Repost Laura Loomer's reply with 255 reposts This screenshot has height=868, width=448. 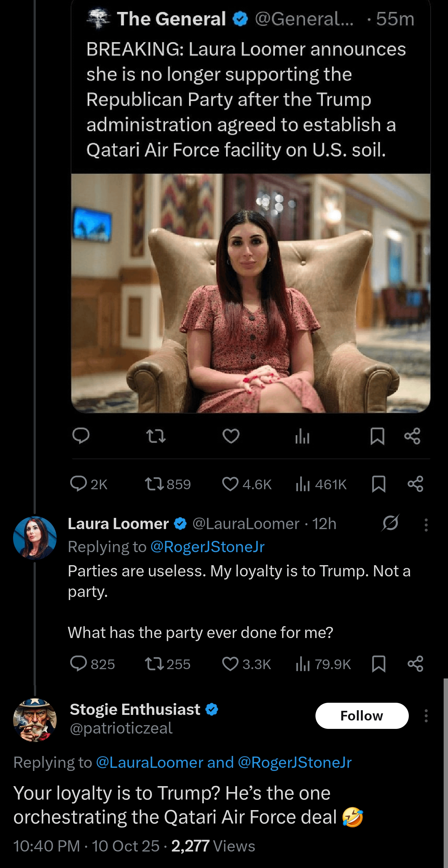coord(154,664)
